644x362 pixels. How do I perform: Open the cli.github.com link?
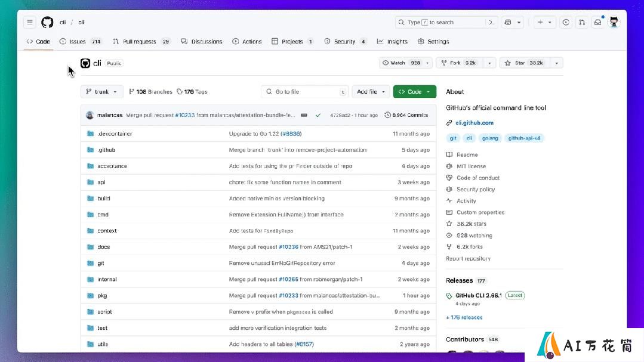[x=474, y=123]
